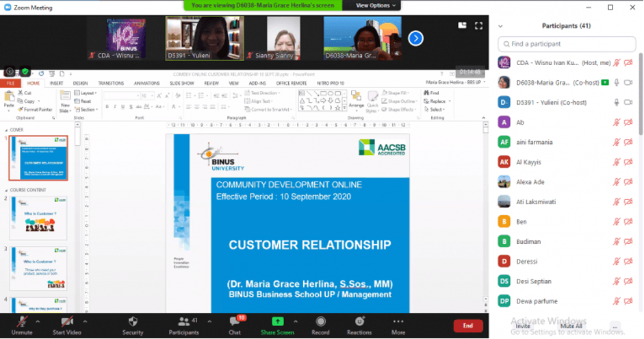Click Arrange in the Drawing group

click(356, 101)
